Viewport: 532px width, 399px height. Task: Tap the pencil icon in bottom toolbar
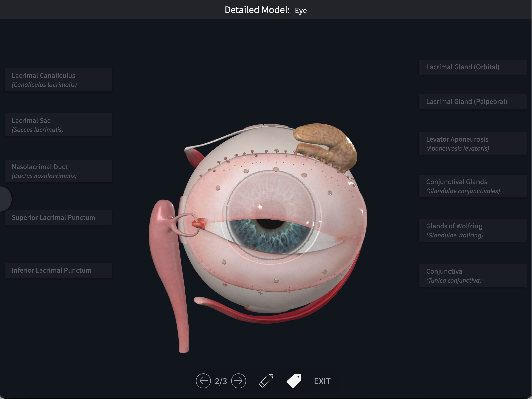coord(265,381)
